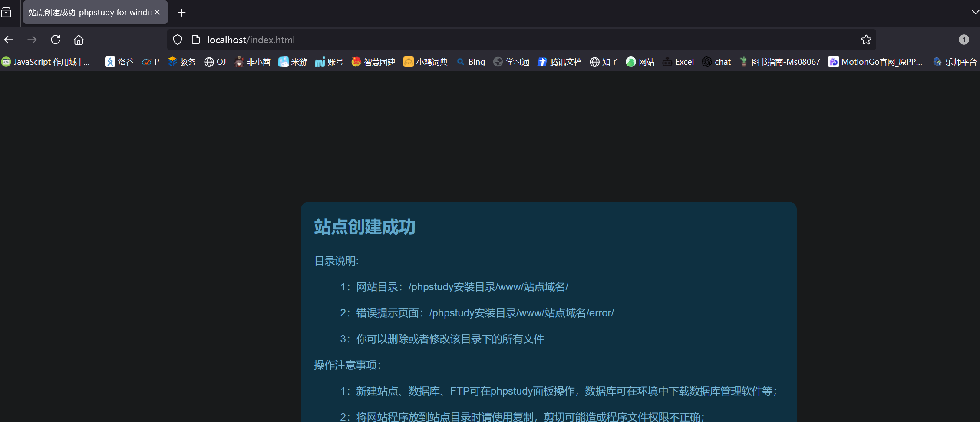View site information page icon
The width and height of the screenshot is (980, 422).
(196, 40)
